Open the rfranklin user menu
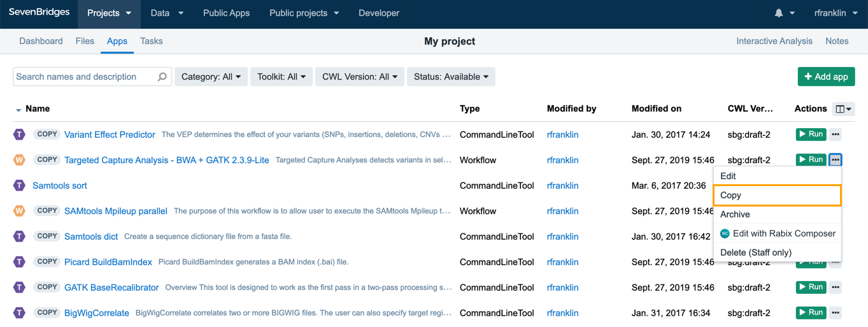The image size is (868, 327). click(x=836, y=13)
